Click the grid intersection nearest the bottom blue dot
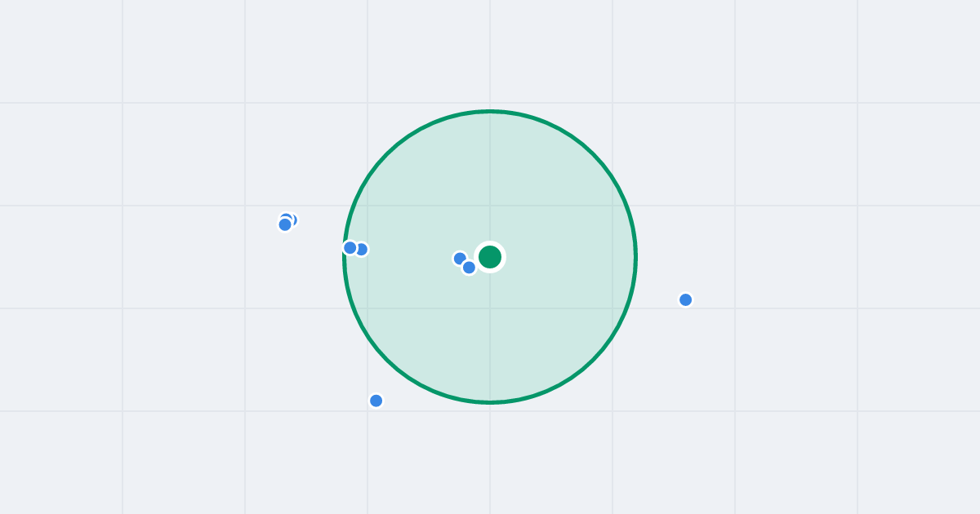 point(367,411)
